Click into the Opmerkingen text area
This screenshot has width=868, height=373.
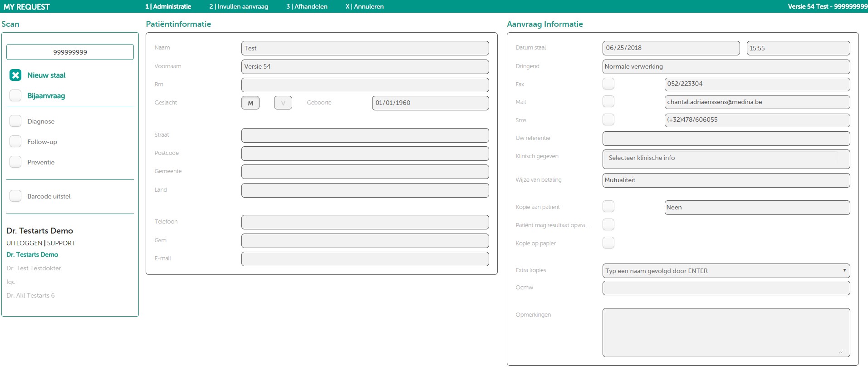726,333
